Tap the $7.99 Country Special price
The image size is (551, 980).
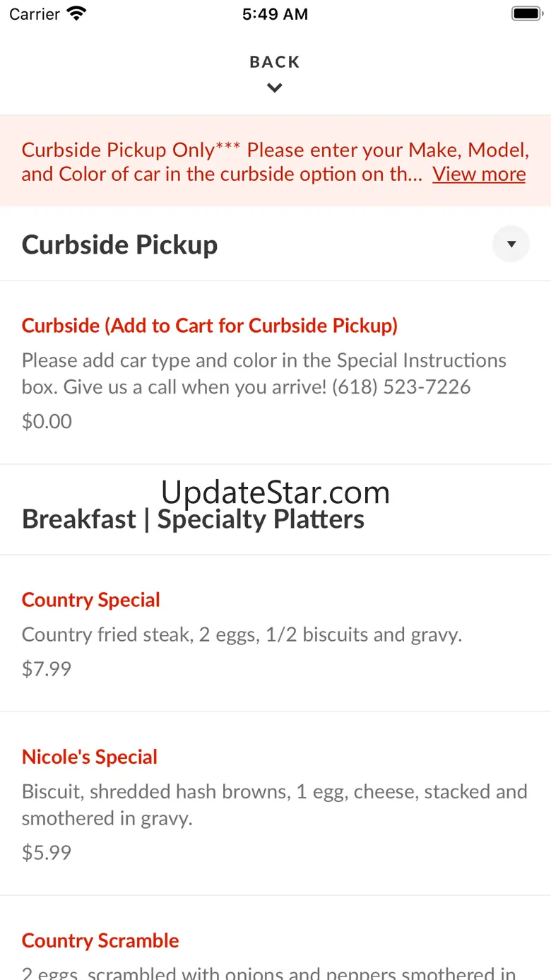tap(47, 668)
